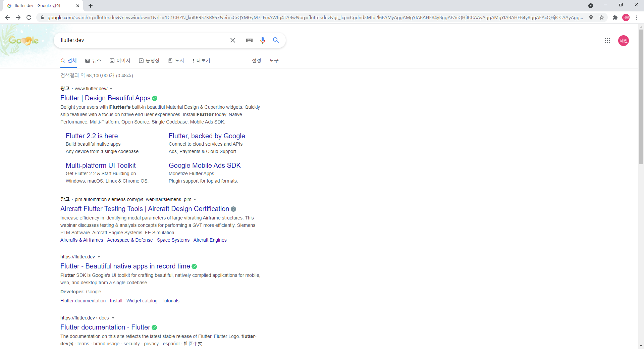Open Aircraft Flutter Testing Tools ad link
Image resolution: width=644 pixels, height=349 pixels.
pos(145,209)
